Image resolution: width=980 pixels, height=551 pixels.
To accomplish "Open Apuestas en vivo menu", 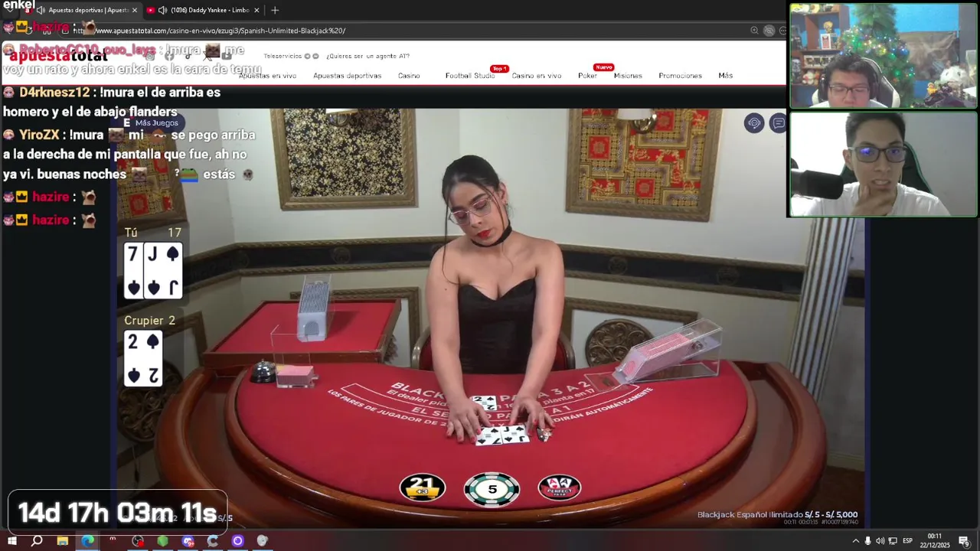I will (x=267, y=76).
